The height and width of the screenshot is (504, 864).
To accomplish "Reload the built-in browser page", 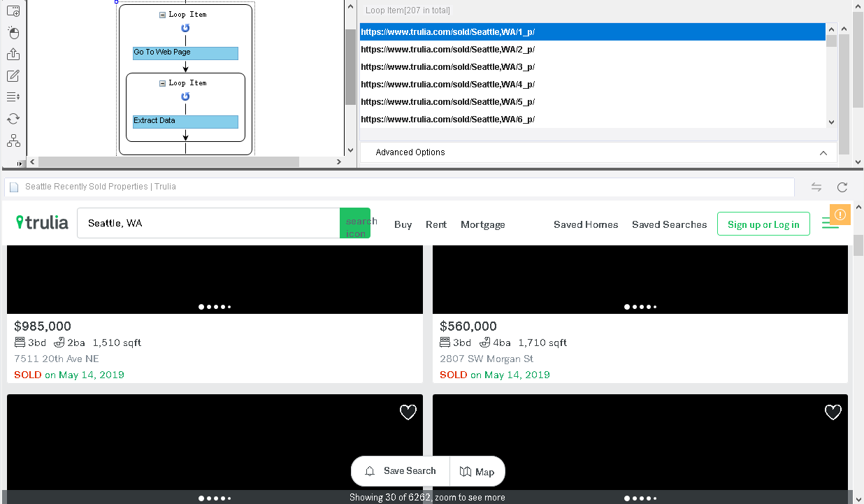I will click(x=842, y=187).
